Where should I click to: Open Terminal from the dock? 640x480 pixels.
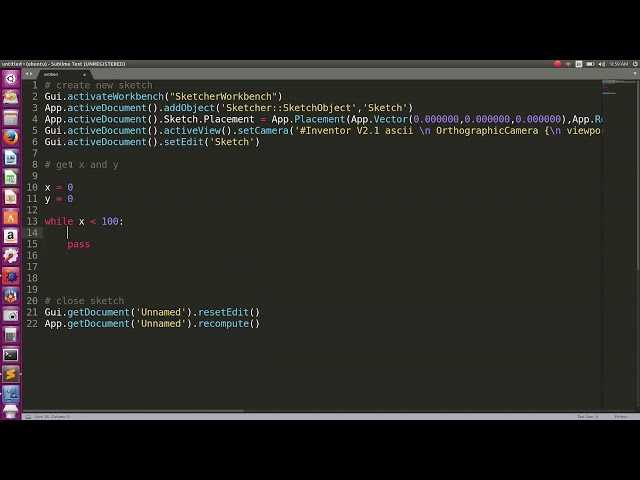[10, 354]
